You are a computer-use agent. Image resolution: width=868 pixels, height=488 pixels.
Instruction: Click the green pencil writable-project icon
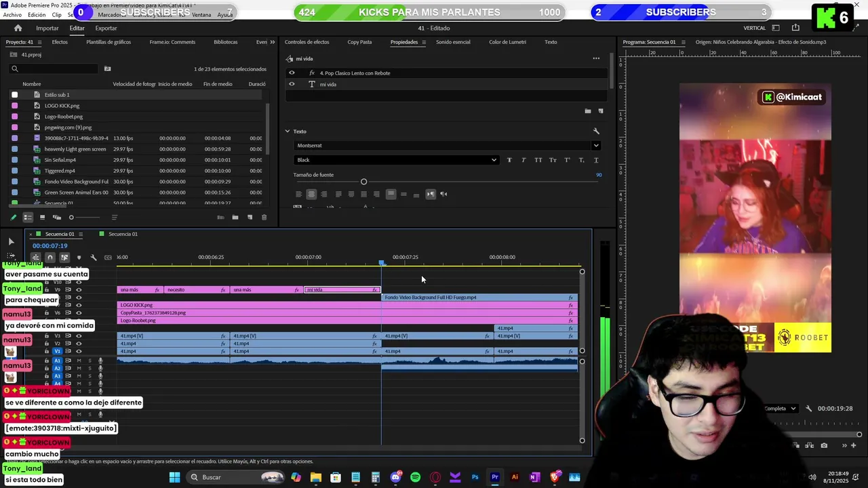(13, 218)
